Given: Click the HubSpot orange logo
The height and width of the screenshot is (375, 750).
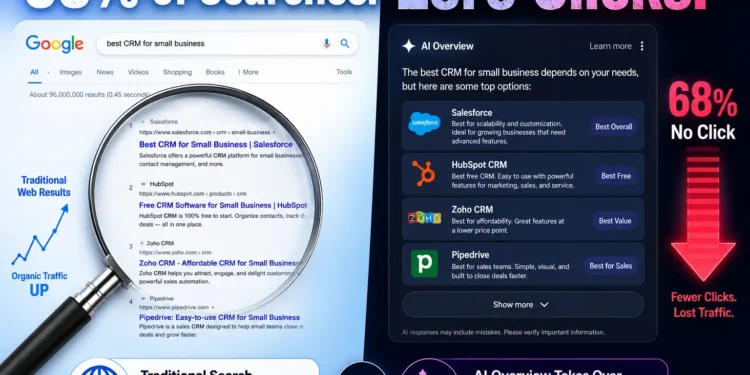Looking at the screenshot, I should (423, 173).
